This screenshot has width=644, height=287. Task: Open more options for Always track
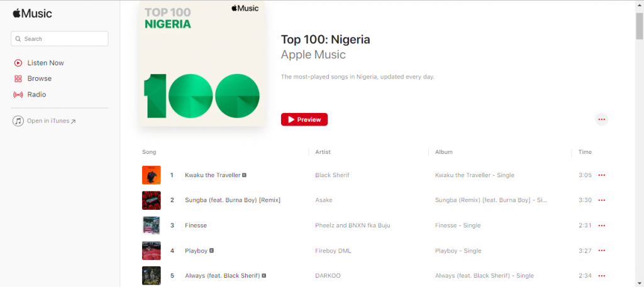coord(601,276)
